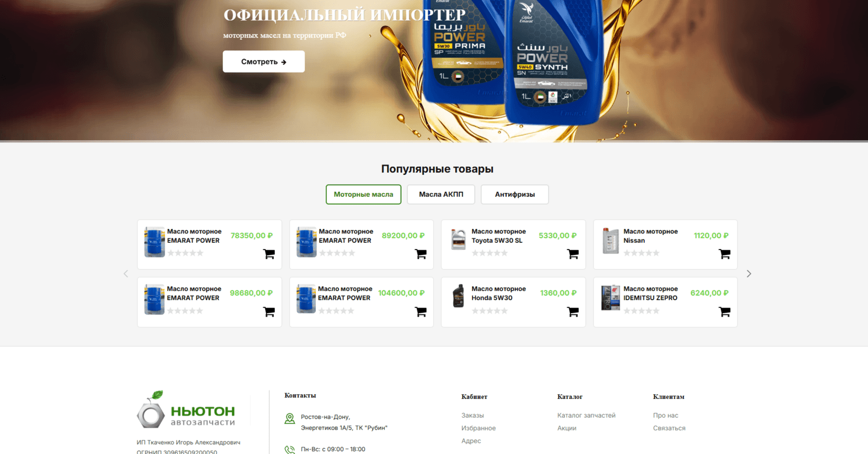Click the Контакты footer heading
This screenshot has height=454, width=868.
click(300, 396)
